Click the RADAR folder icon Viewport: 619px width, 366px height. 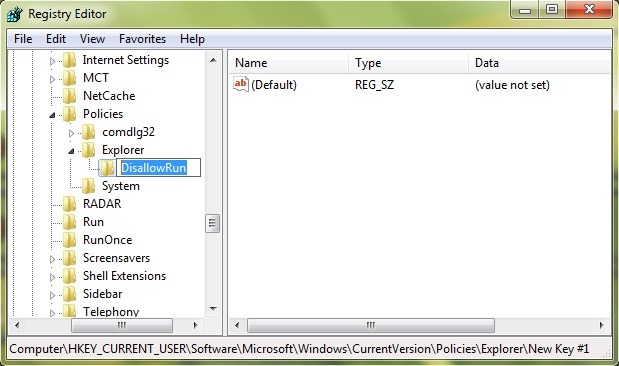tap(69, 204)
